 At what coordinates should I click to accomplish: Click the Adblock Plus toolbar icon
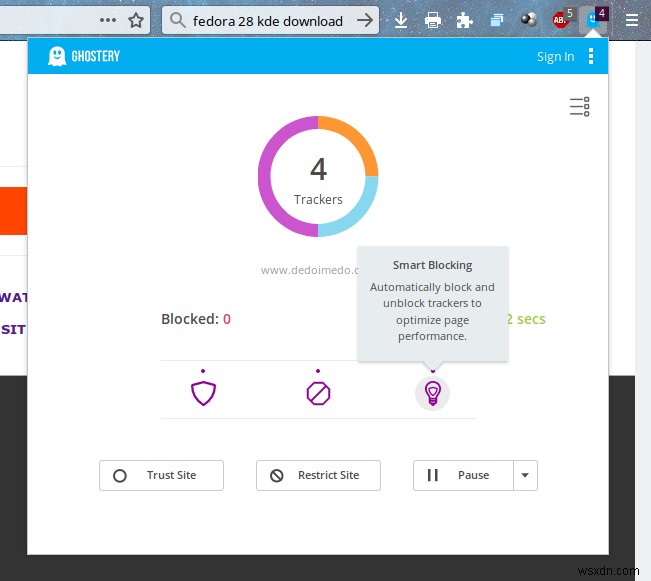click(562, 20)
